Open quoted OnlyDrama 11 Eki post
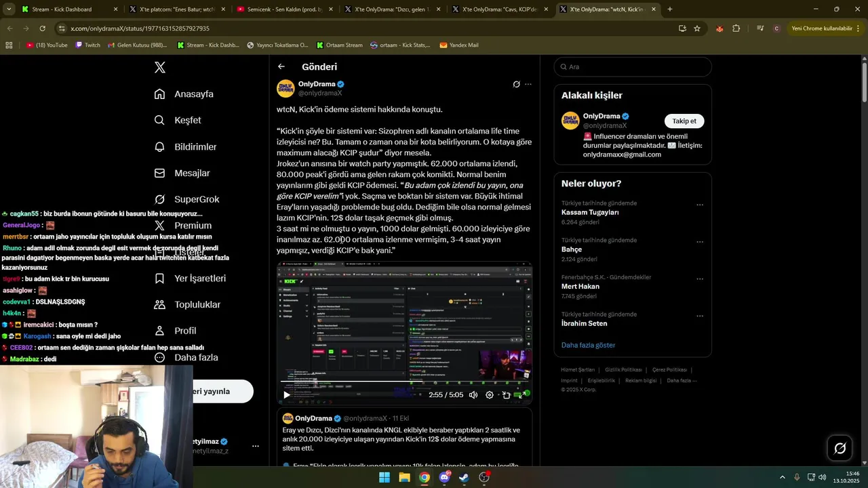Viewport: 868px width, 488px height. (404, 437)
